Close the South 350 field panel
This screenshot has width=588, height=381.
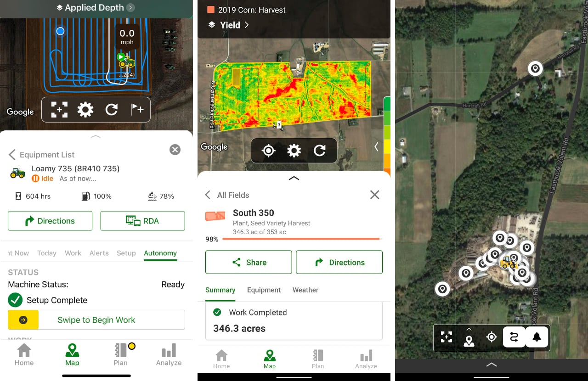click(375, 195)
